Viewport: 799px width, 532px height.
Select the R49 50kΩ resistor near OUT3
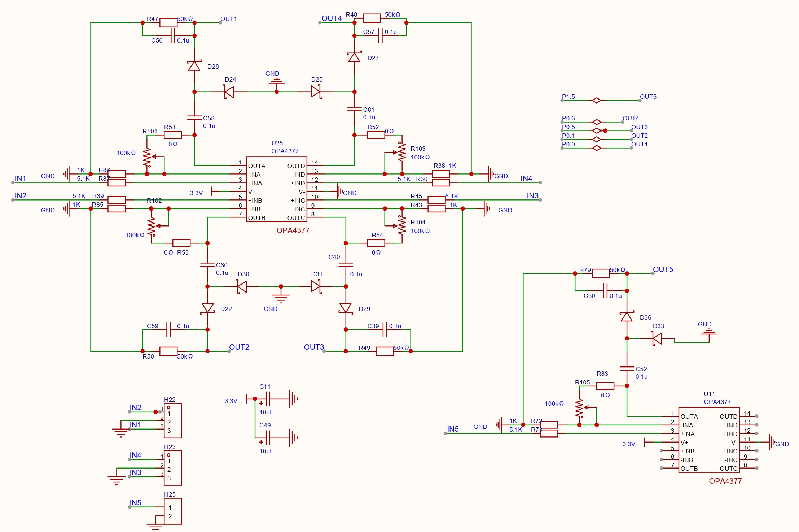point(384,351)
